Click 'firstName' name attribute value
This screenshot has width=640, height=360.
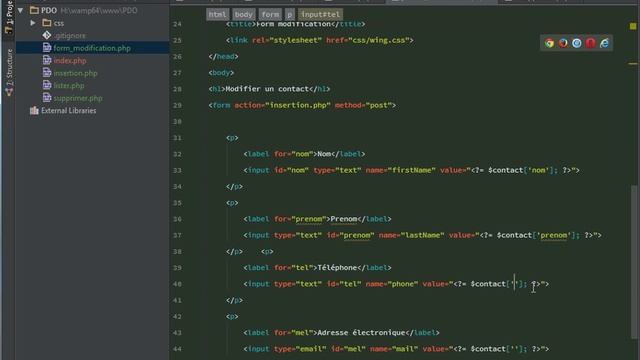411,170
